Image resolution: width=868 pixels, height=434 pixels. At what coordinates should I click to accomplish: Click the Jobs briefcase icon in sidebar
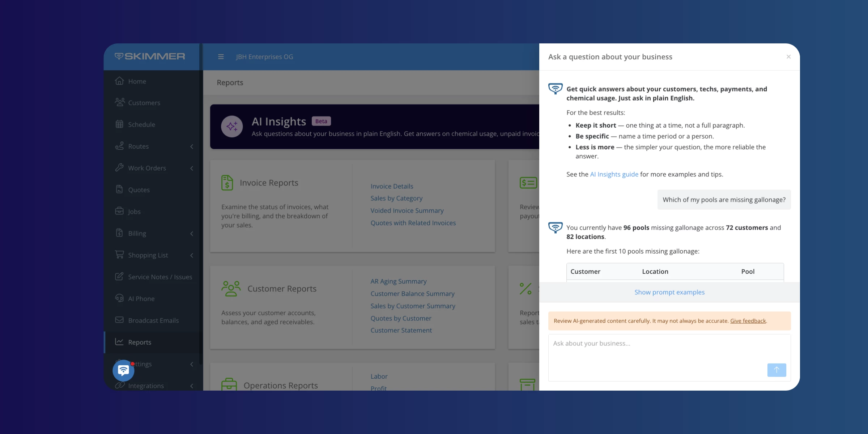119,211
